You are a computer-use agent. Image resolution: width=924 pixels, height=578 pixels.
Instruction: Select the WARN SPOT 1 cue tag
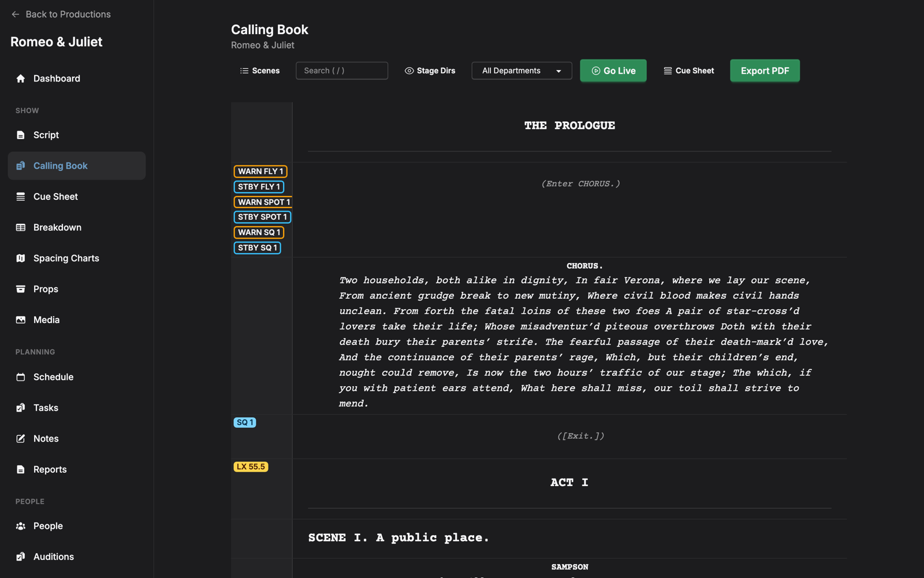click(263, 202)
